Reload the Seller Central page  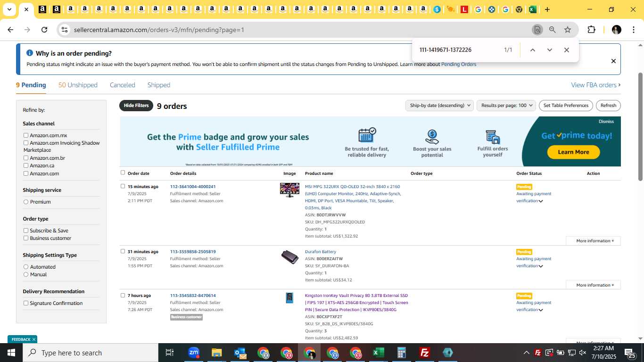point(44,30)
